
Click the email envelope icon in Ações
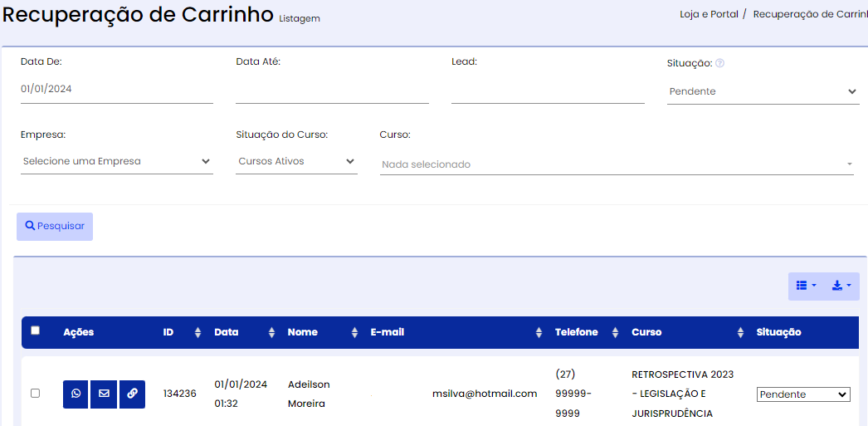104,394
